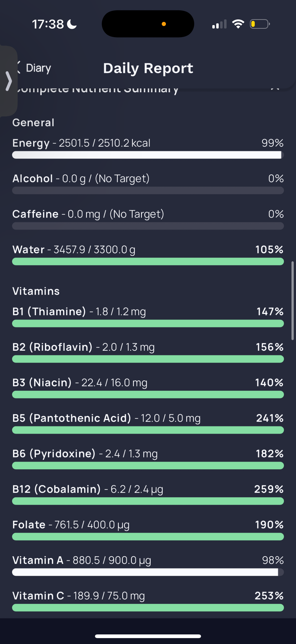Open Vitamin C nutrient details

pos(148,600)
